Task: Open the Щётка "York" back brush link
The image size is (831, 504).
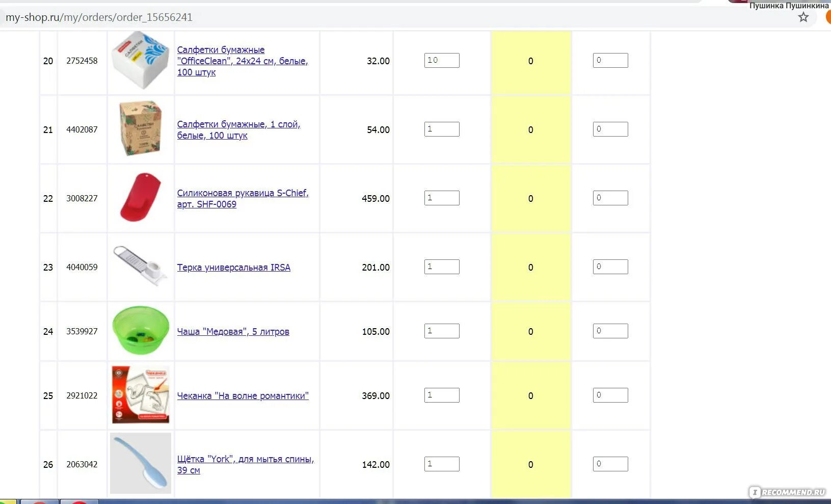Action: [x=246, y=464]
